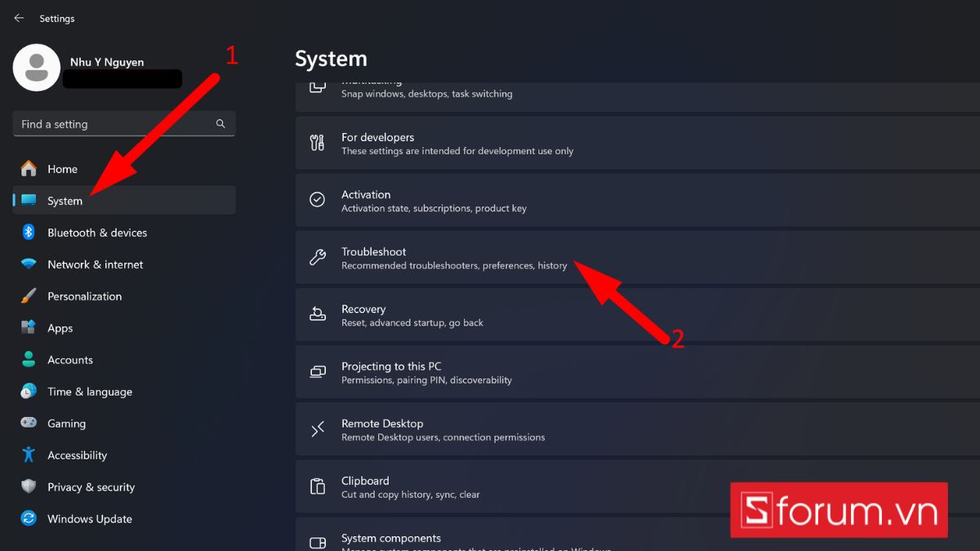Click 'Remote Desktop users, connection permissions' text
This screenshot has height=551, width=980.
(x=443, y=438)
